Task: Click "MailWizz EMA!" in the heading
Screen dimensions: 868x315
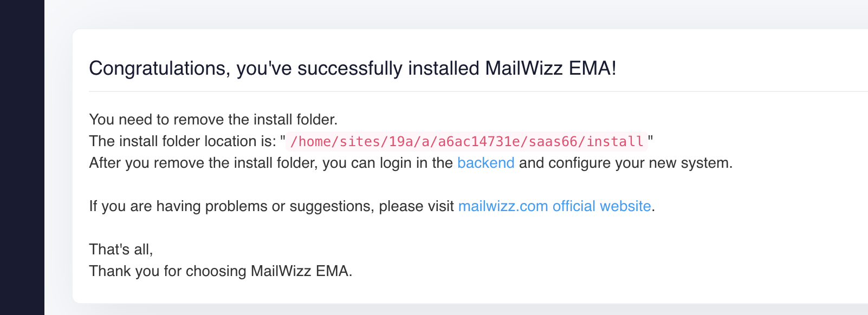Action: (x=550, y=69)
